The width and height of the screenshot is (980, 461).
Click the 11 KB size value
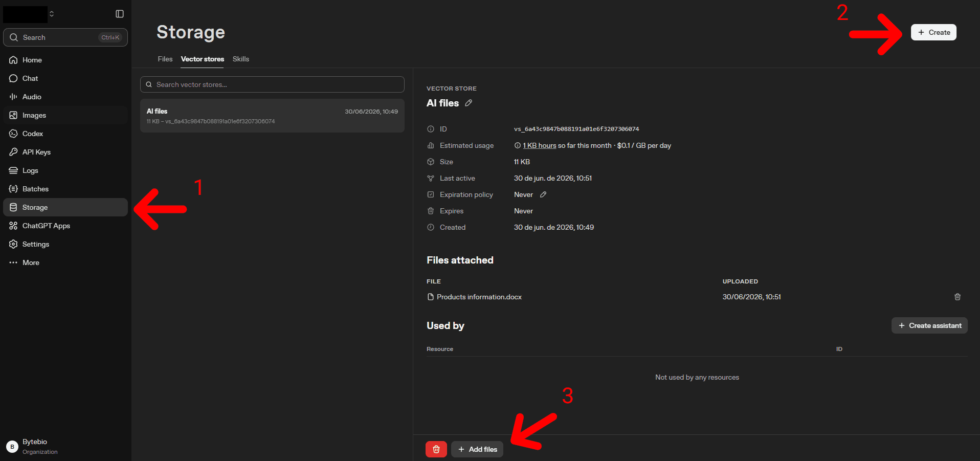pos(522,162)
